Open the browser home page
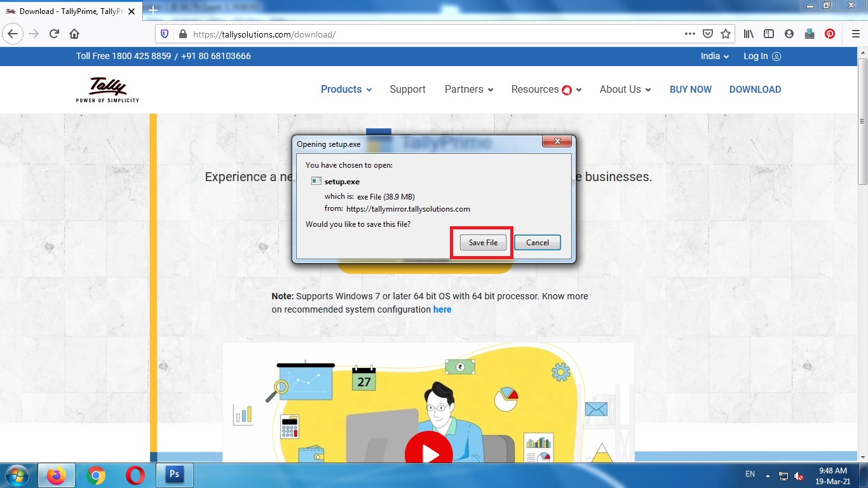Image resolution: width=868 pixels, height=488 pixels. [x=74, y=34]
